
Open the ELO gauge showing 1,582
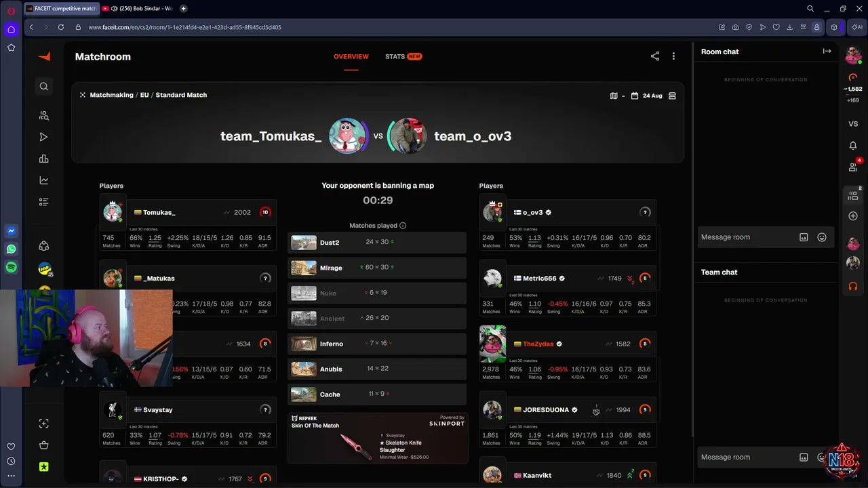(853, 77)
